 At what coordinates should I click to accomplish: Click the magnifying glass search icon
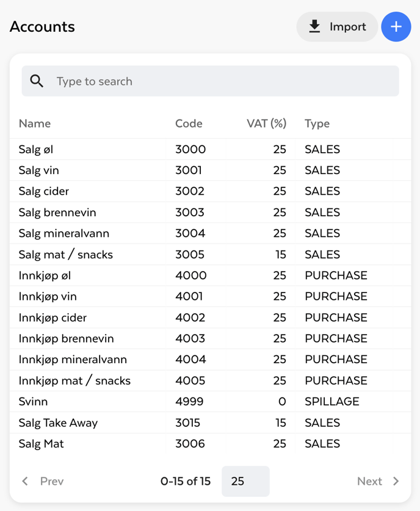[37, 81]
